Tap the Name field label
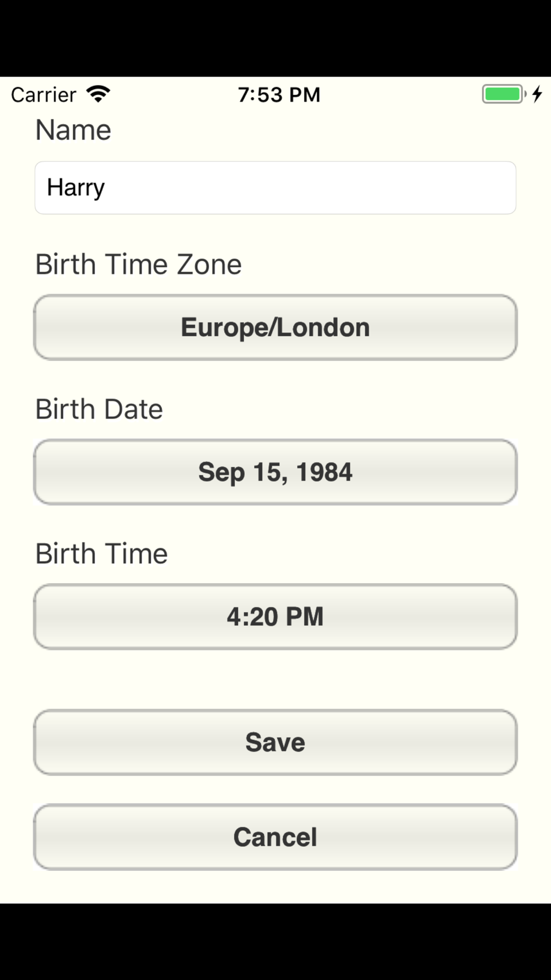This screenshot has height=980, width=551. click(73, 130)
